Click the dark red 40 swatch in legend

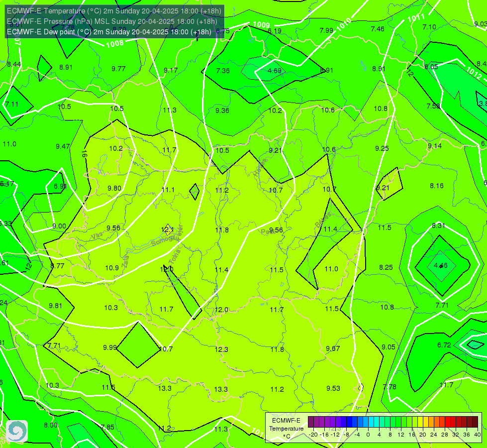point(475,422)
